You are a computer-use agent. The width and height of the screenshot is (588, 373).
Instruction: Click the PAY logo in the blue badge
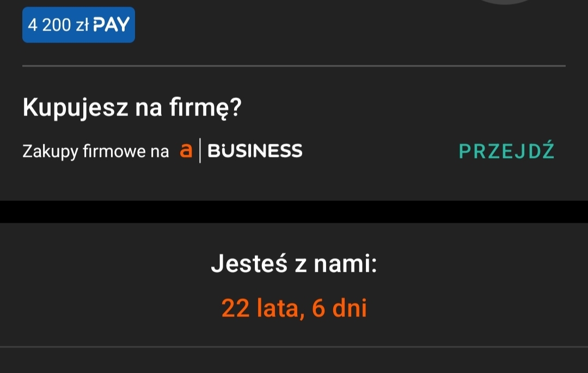pos(111,25)
